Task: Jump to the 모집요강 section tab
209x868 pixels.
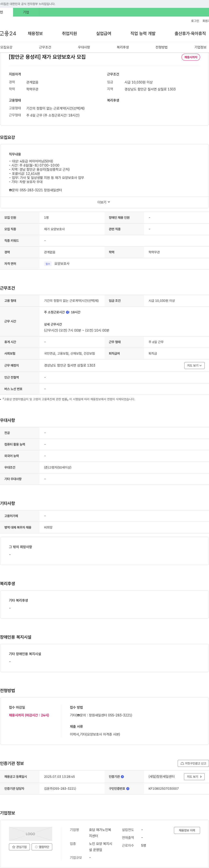Action: (x=6, y=47)
